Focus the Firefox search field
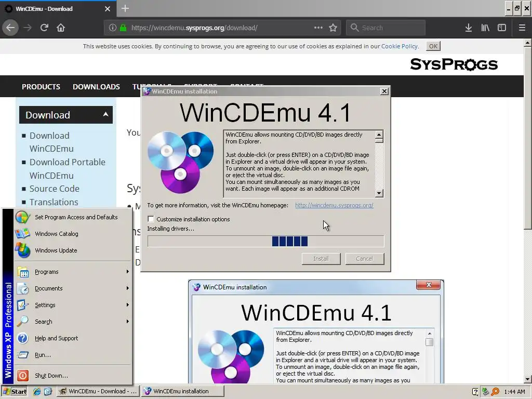 [x=386, y=28]
